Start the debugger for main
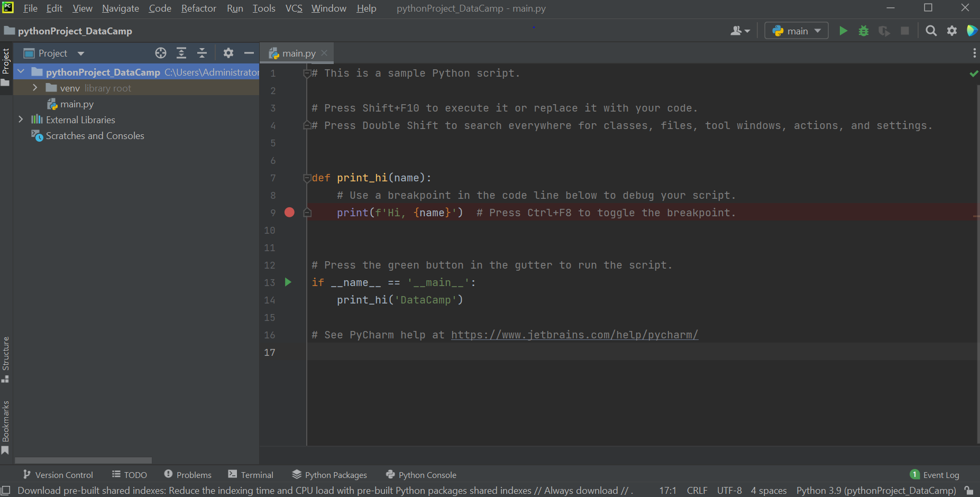Screen dimensions: 980x497 [x=864, y=31]
